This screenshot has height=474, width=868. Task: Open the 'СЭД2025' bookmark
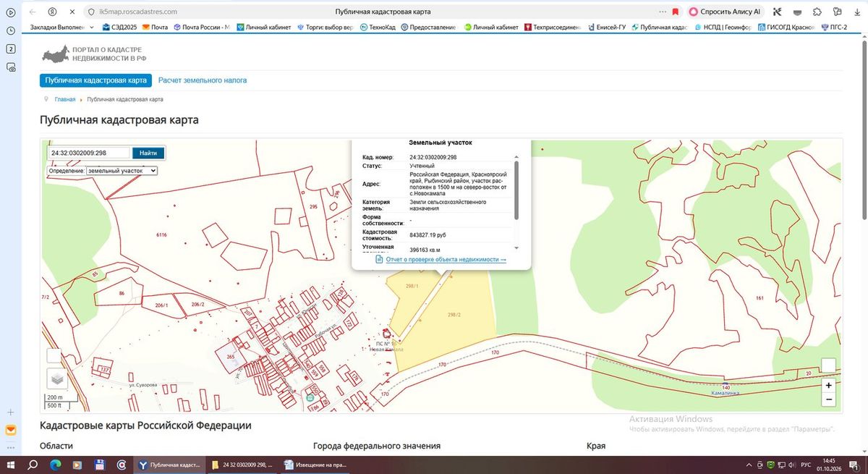pos(120,27)
